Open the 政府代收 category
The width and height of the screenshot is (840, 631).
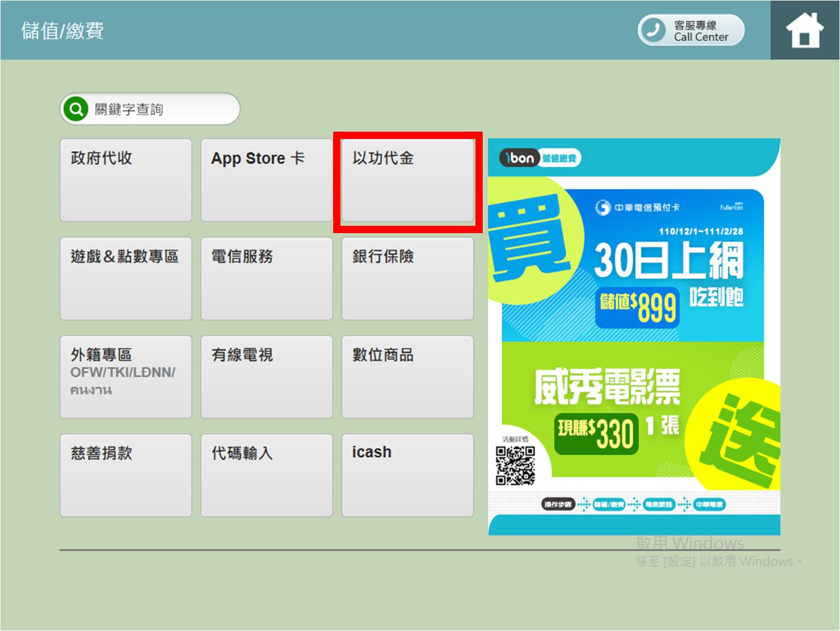pos(126,180)
